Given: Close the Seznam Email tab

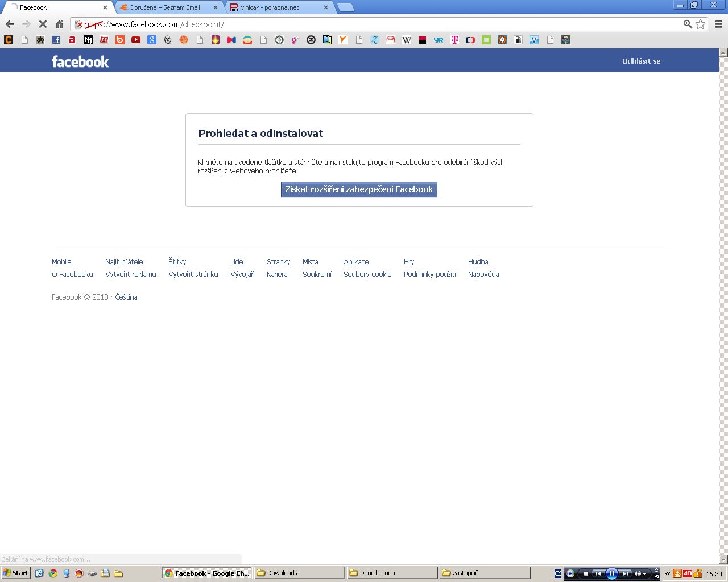Looking at the screenshot, I should click(216, 7).
